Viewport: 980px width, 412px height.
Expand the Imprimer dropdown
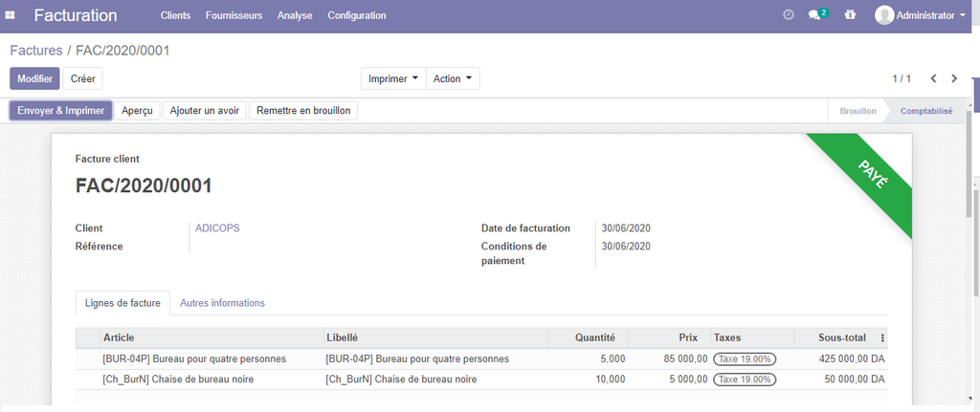pyautogui.click(x=392, y=78)
